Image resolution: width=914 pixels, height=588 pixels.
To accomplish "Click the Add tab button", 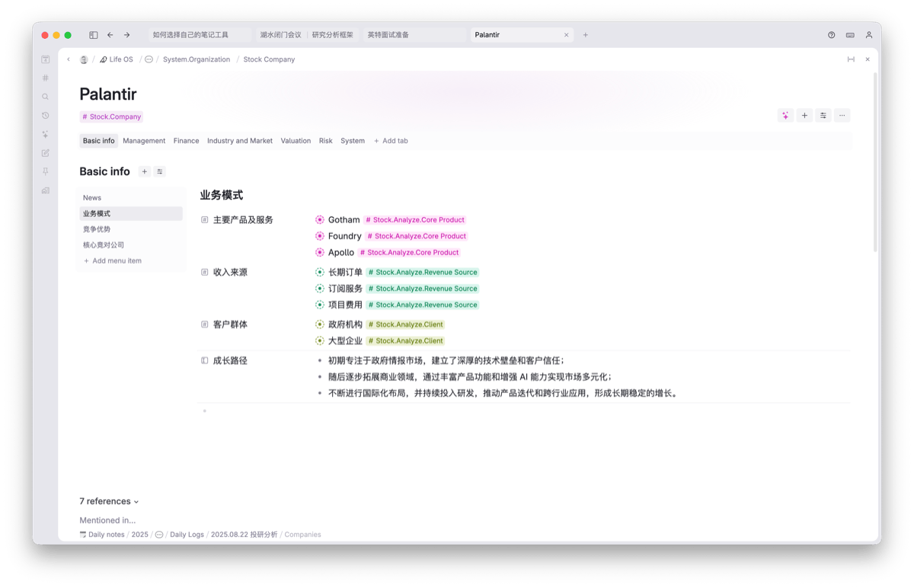I will 391,141.
